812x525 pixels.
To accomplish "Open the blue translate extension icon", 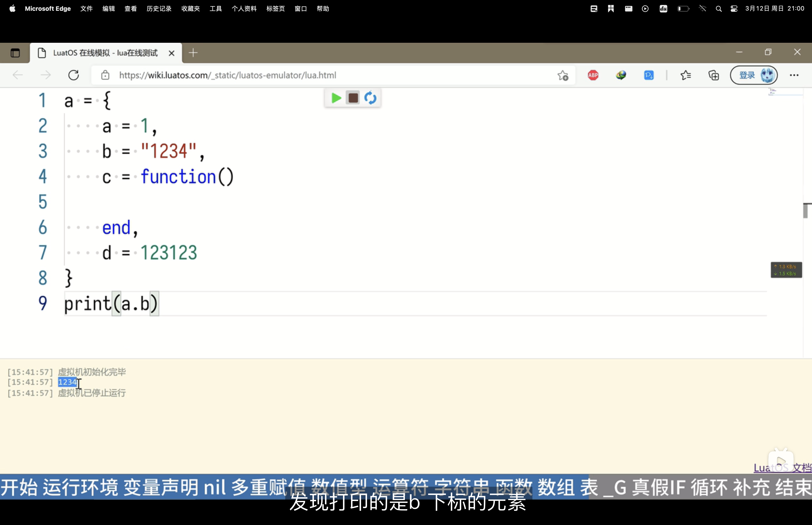I will coord(649,75).
